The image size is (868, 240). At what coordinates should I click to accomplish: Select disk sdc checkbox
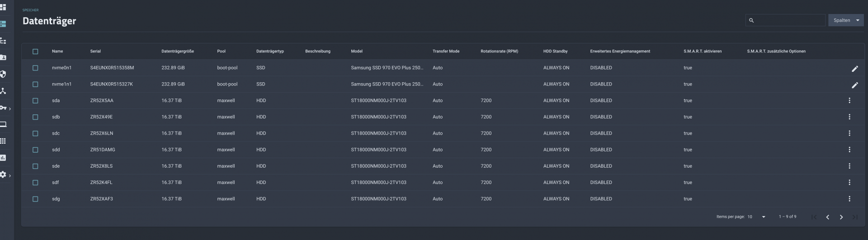coord(35,133)
